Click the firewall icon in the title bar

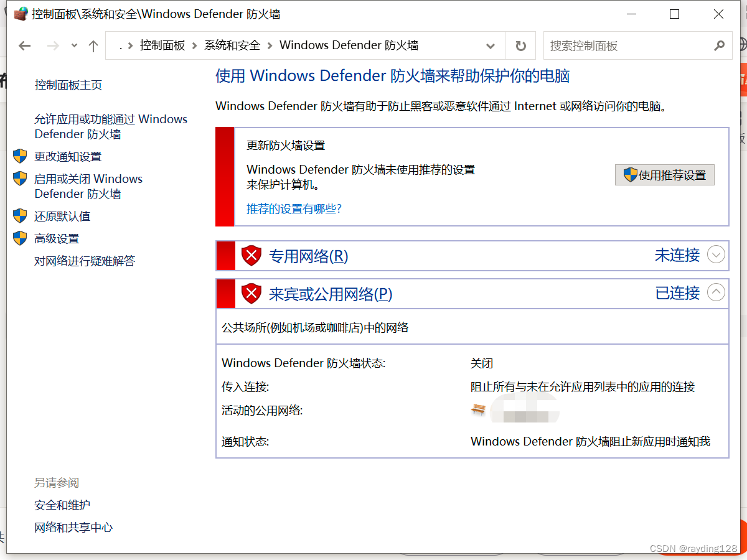(x=21, y=14)
